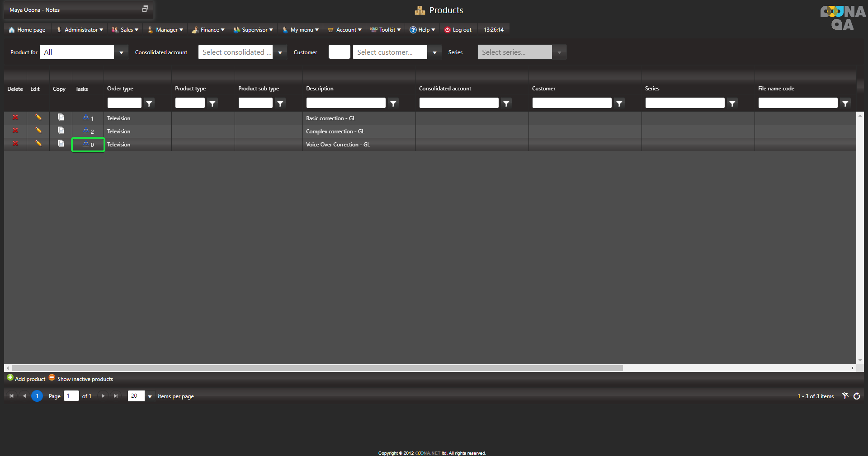This screenshot has height=456, width=868.
Task: Open the Finance menu
Action: 208,30
